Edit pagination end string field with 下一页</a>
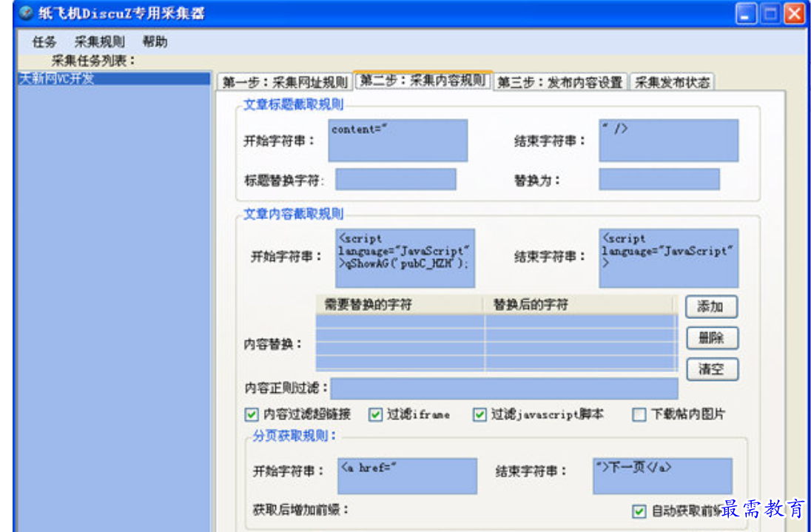This screenshot has width=811, height=532. tap(662, 477)
